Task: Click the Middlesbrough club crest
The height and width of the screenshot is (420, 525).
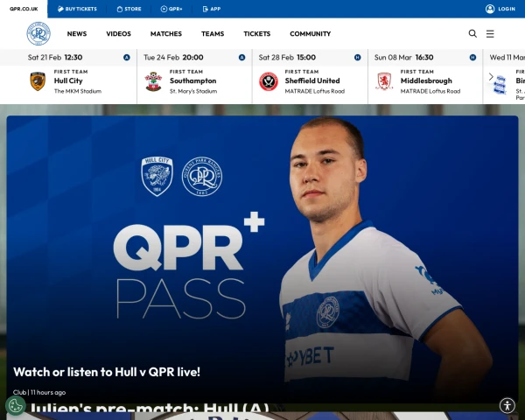Action: point(384,81)
